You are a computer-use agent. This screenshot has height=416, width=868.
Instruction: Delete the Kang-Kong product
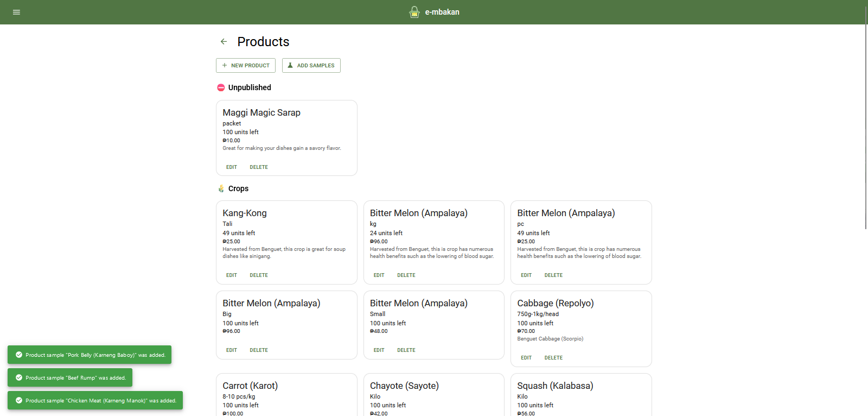pos(259,275)
